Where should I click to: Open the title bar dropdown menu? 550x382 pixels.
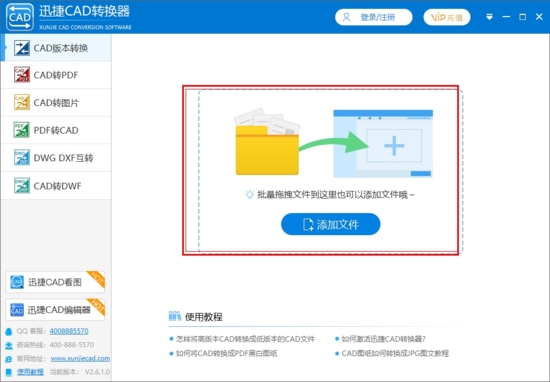489,17
